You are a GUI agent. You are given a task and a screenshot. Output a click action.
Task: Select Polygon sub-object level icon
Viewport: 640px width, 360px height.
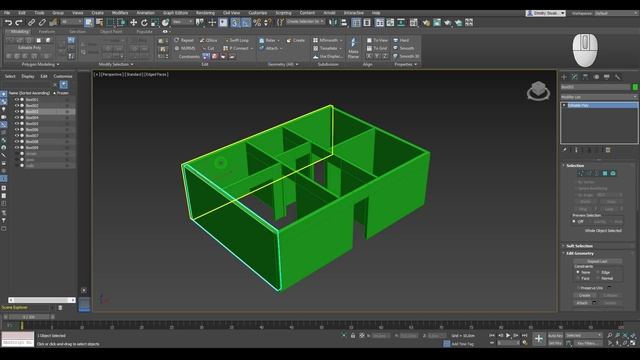(x=605, y=173)
